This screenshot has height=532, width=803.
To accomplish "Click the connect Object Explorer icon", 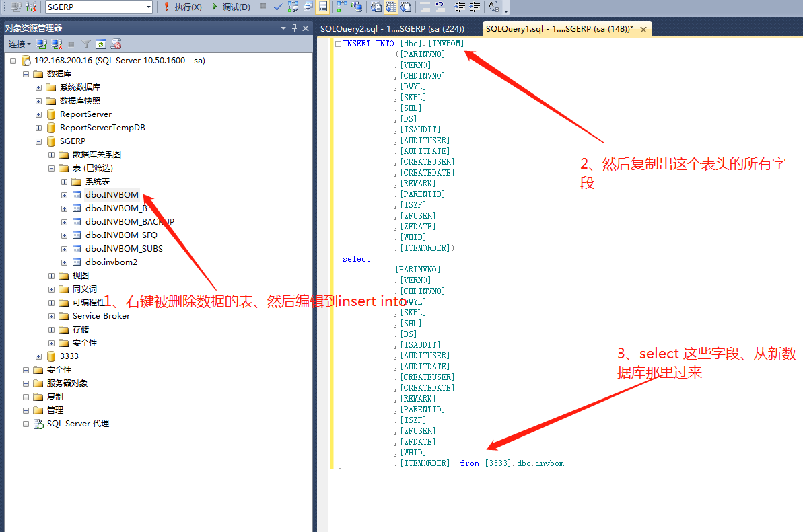I will (x=42, y=44).
